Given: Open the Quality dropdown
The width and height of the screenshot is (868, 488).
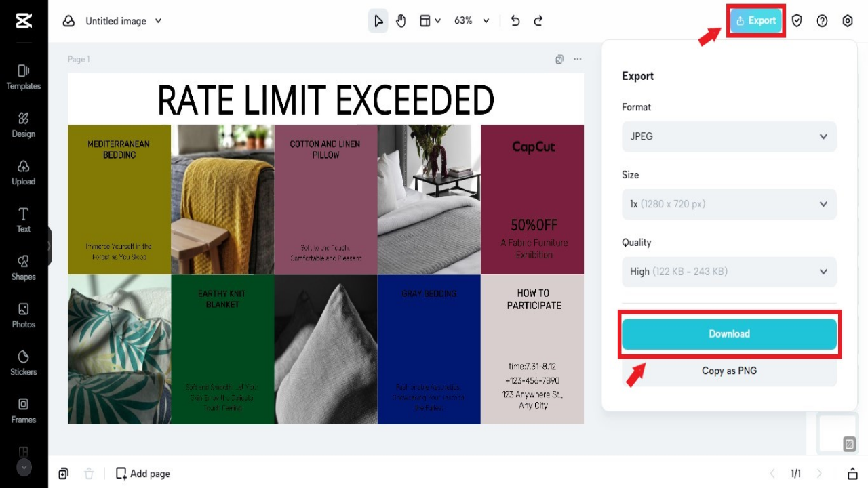Looking at the screenshot, I should click(729, 271).
